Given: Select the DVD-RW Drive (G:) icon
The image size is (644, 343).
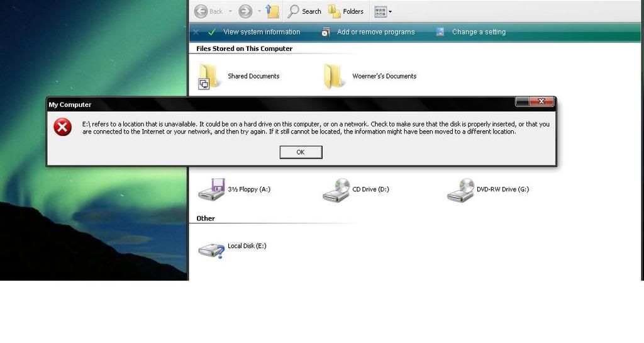Looking at the screenshot, I should click(x=461, y=189).
